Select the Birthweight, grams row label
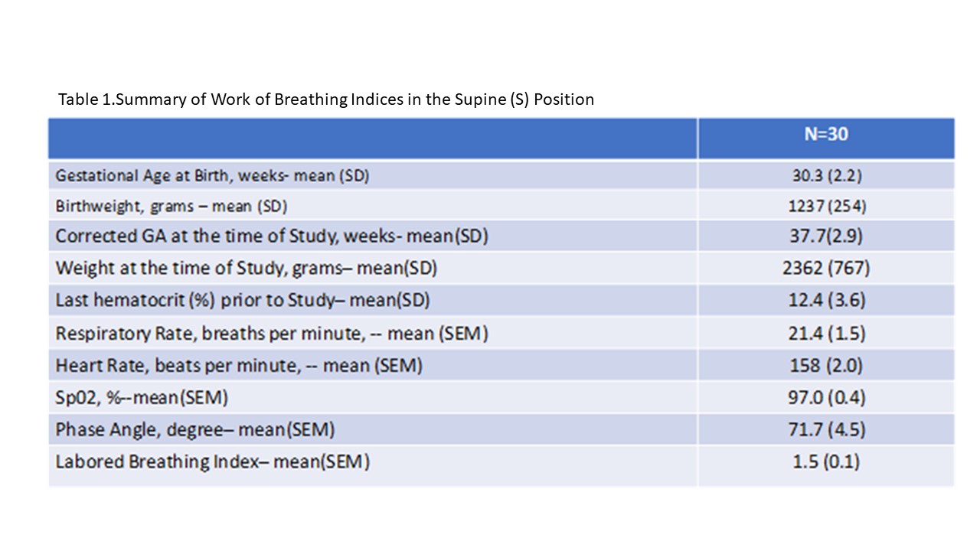This screenshot has width=980, height=551. click(171, 206)
